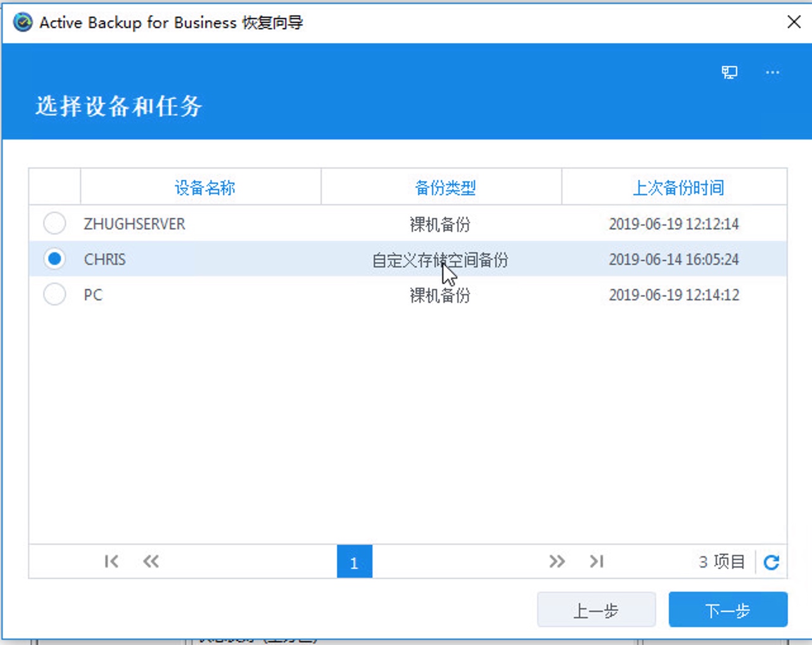Image resolution: width=812 pixels, height=645 pixels.
Task: Open the three-dots more options menu
Action: click(x=772, y=72)
